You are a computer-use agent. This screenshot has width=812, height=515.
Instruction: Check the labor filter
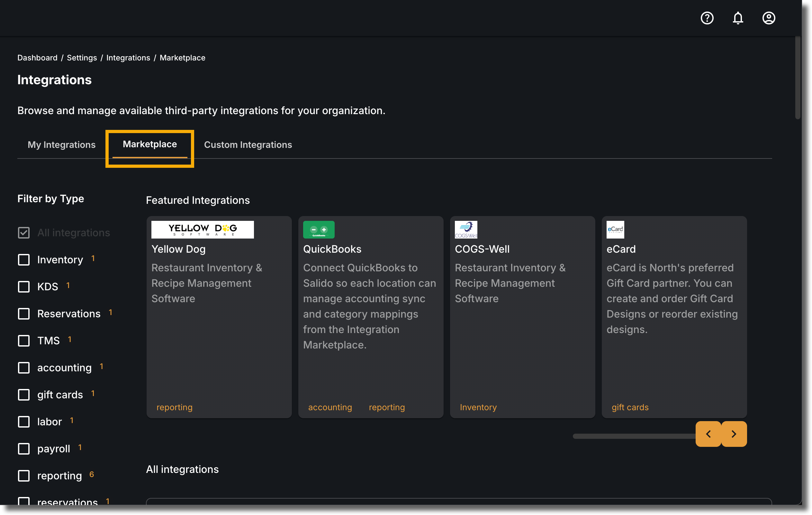(x=23, y=421)
